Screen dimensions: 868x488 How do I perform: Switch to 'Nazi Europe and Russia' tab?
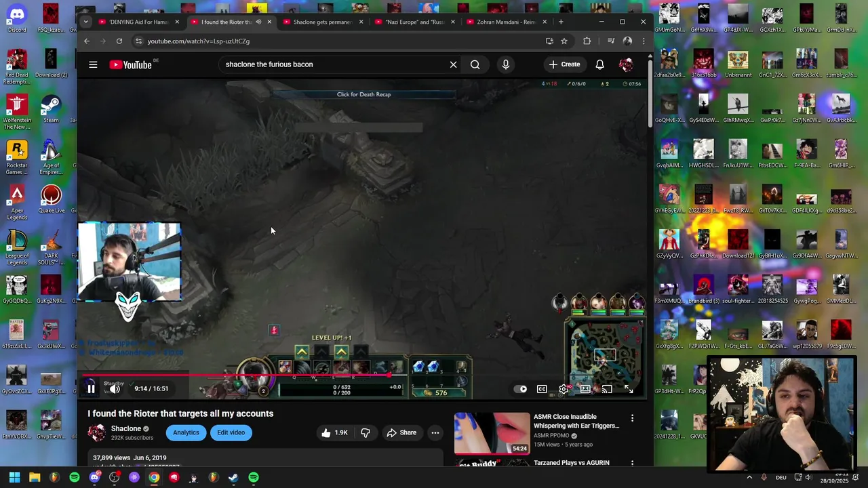click(414, 22)
